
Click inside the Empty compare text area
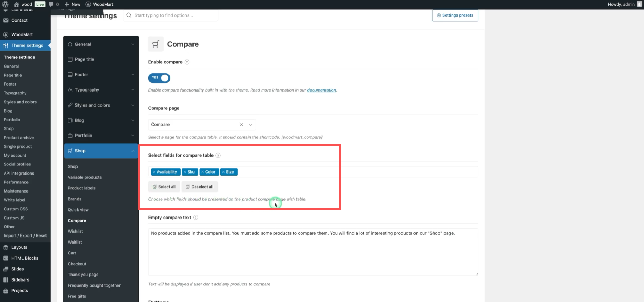coord(313,252)
